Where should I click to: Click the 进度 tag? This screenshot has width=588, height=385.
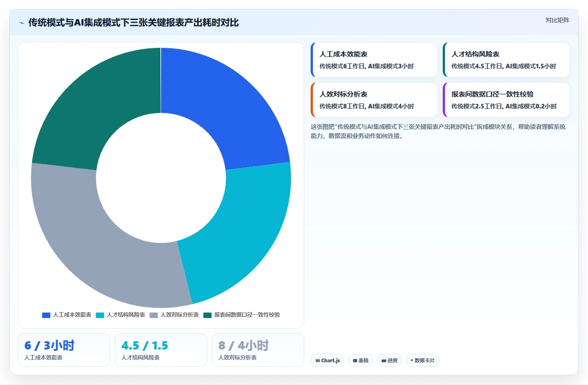[x=389, y=360]
